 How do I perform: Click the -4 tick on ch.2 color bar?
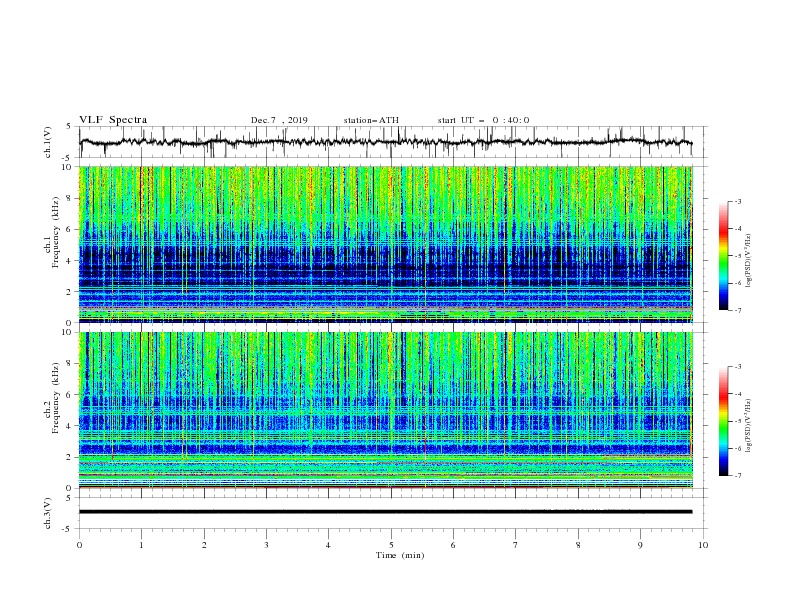point(738,394)
